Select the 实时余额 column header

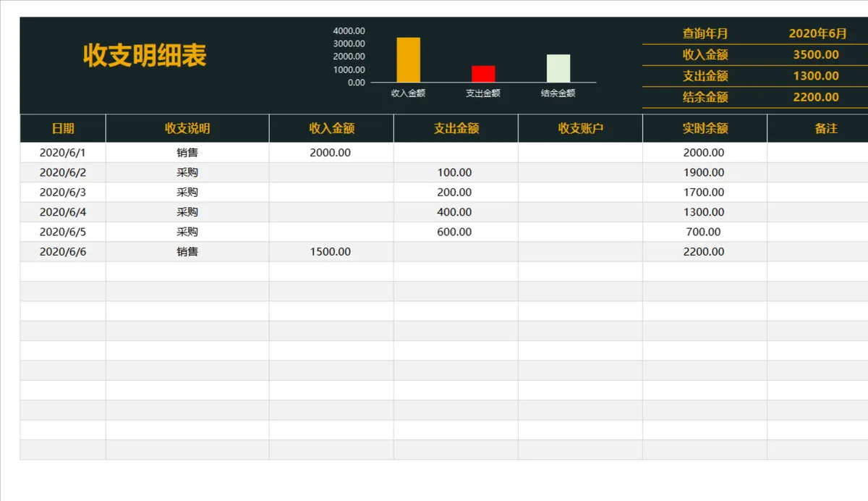tap(705, 128)
